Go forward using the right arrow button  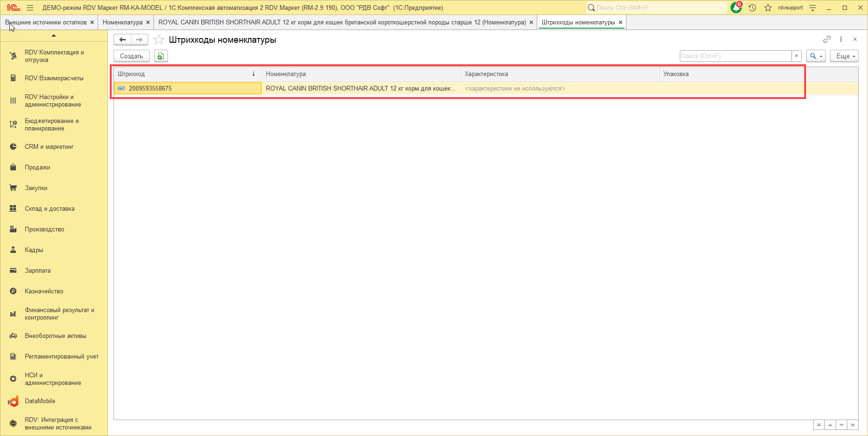click(x=139, y=40)
